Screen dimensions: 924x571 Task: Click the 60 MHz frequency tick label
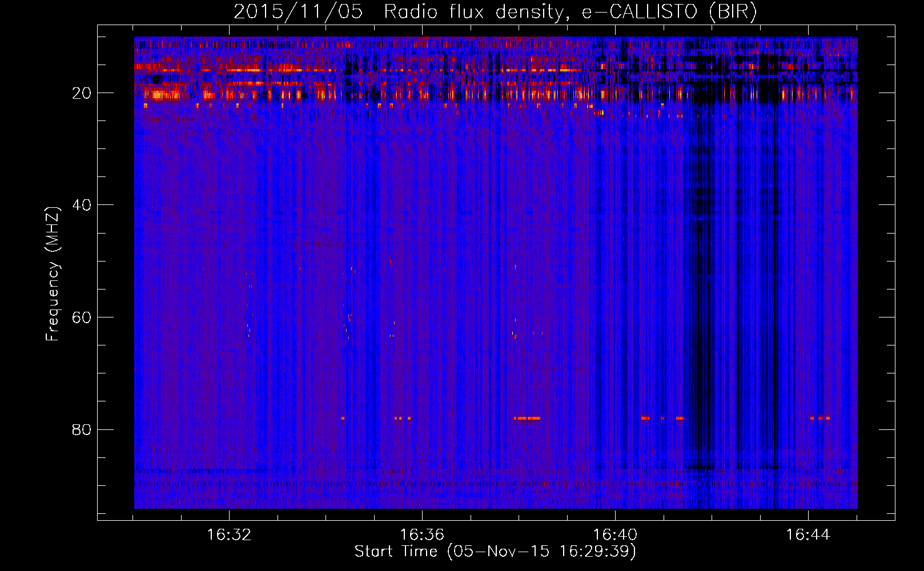pos(82,317)
